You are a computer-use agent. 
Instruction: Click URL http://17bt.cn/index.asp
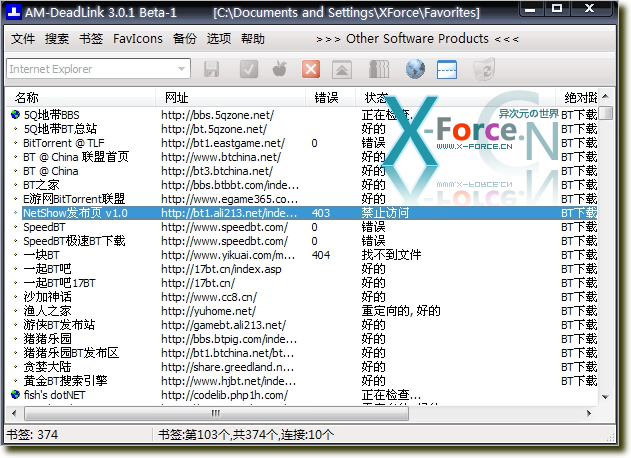(221, 269)
